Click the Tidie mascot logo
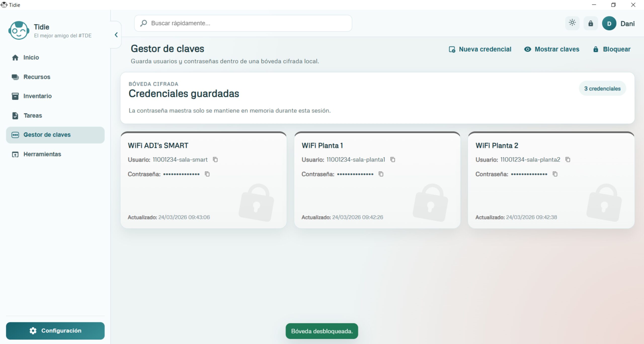This screenshot has height=344, width=644. pyautogui.click(x=19, y=30)
